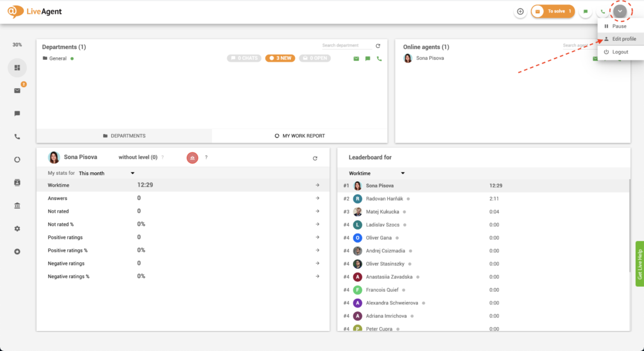Open the Reports circle icon in sidebar

tap(17, 159)
